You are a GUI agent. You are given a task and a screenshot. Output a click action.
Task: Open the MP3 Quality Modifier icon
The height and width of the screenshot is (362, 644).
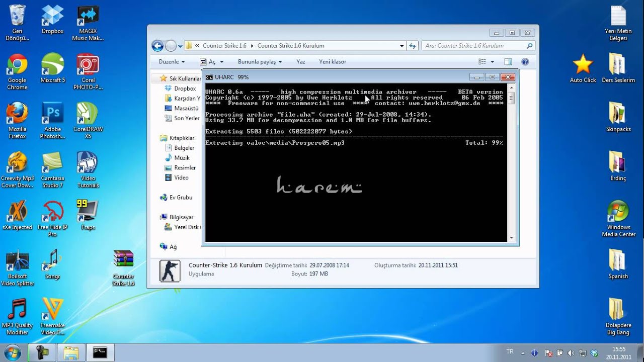(x=17, y=317)
